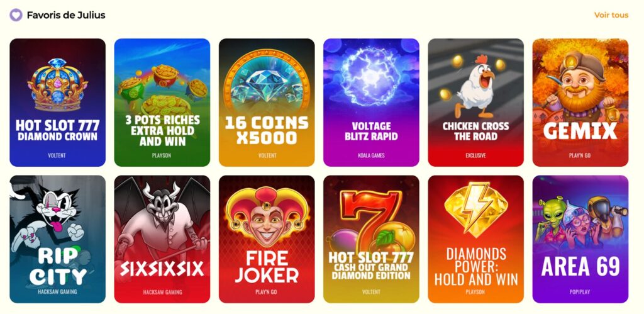This screenshot has width=644, height=314.
Task: Play Hot Slot 777 Cash Out Grand Diamond Edition
Action: point(371,239)
